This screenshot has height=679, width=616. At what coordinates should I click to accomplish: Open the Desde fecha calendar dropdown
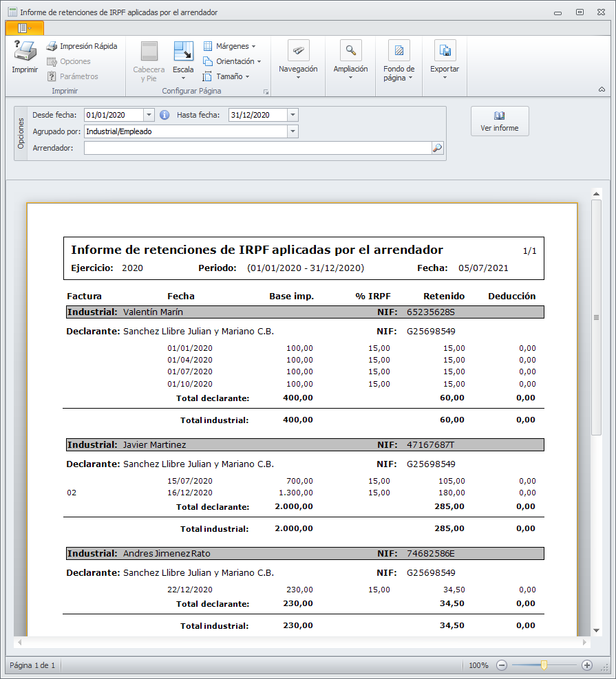click(x=149, y=115)
